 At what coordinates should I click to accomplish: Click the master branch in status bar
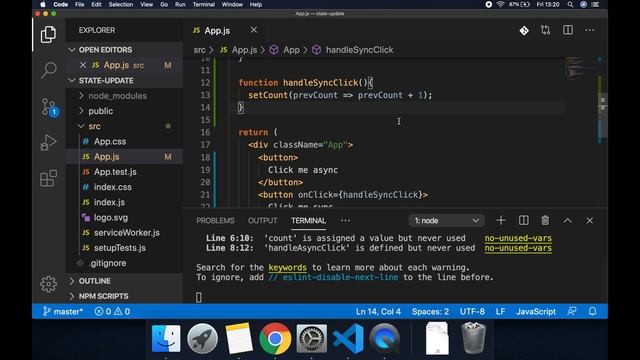point(63,311)
